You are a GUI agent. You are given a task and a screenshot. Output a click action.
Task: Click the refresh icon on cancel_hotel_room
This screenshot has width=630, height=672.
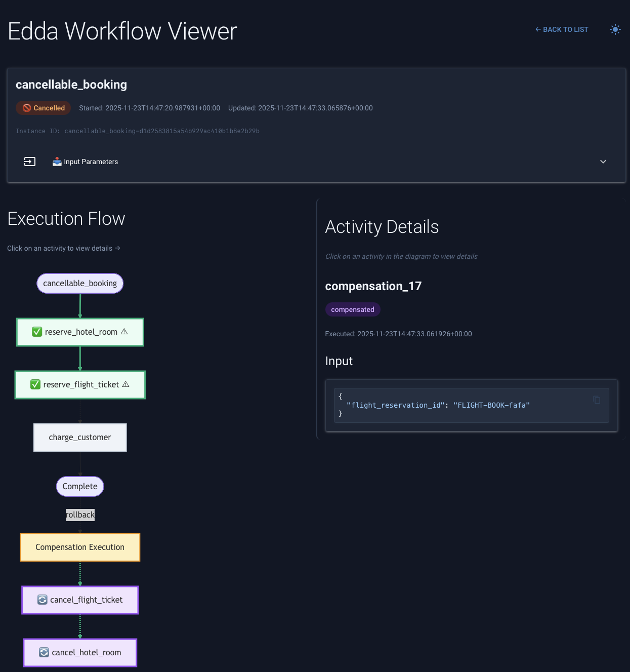point(44,652)
